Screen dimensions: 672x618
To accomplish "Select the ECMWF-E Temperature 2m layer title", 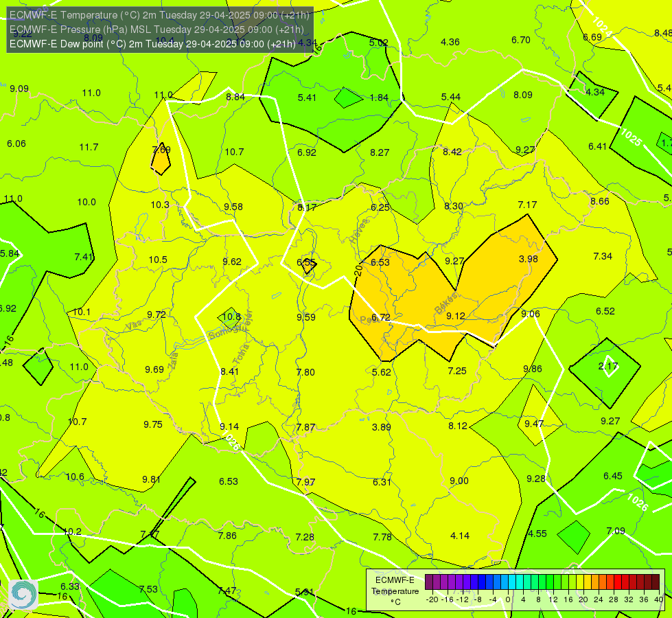I will (159, 15).
